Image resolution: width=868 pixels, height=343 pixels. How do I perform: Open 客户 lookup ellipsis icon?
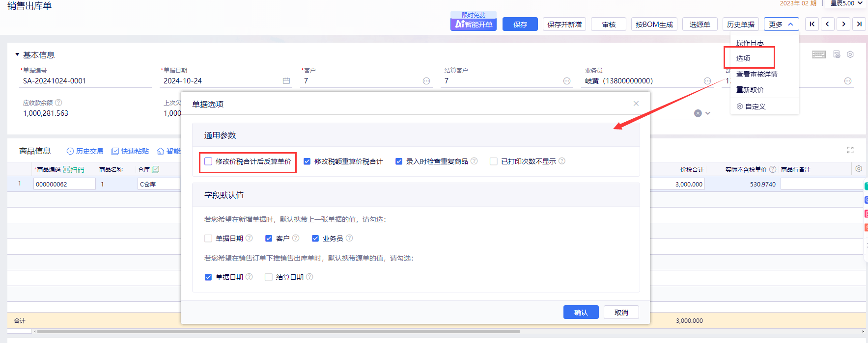coord(426,81)
